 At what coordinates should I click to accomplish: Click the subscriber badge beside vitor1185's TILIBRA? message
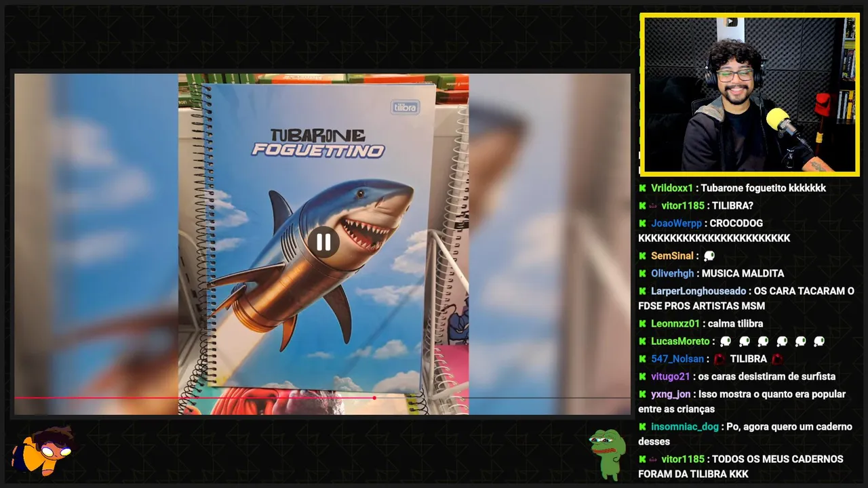653,206
